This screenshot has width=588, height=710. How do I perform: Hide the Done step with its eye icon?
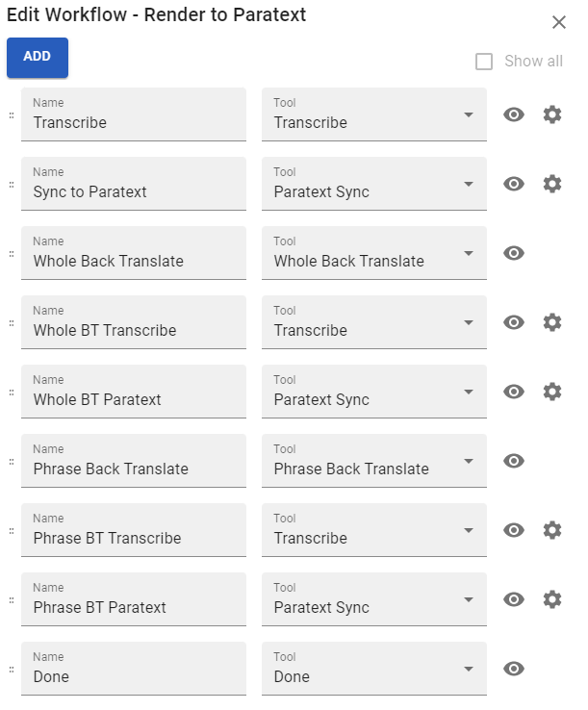point(514,669)
